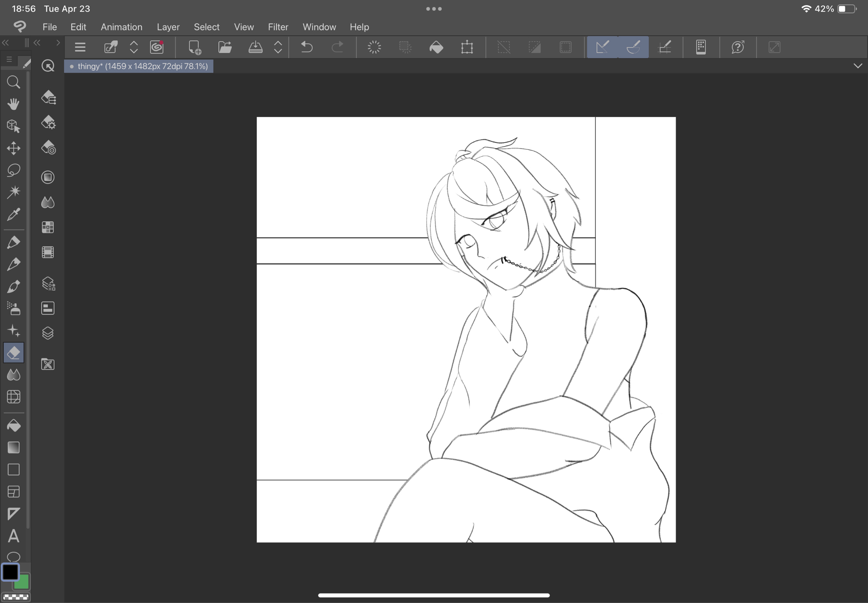Viewport: 868px width, 603px height.
Task: Toggle Snap to Special Ruler button
Action: pos(633,47)
